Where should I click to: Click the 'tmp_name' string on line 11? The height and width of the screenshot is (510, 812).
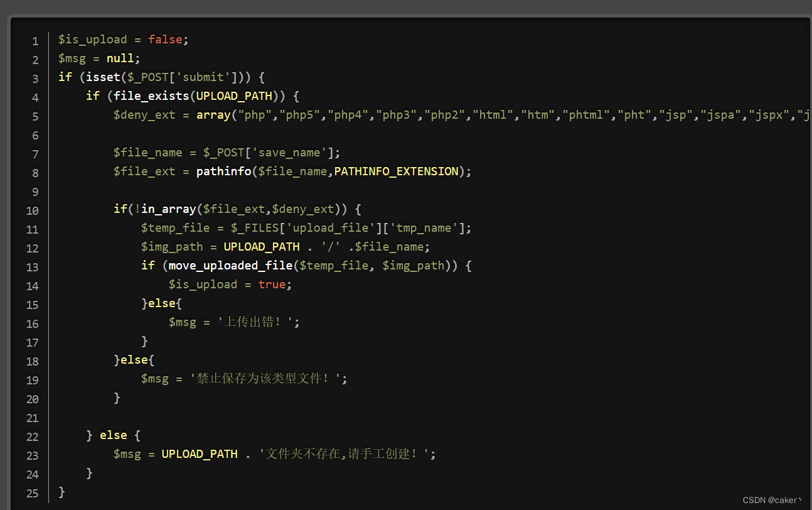click(424, 228)
